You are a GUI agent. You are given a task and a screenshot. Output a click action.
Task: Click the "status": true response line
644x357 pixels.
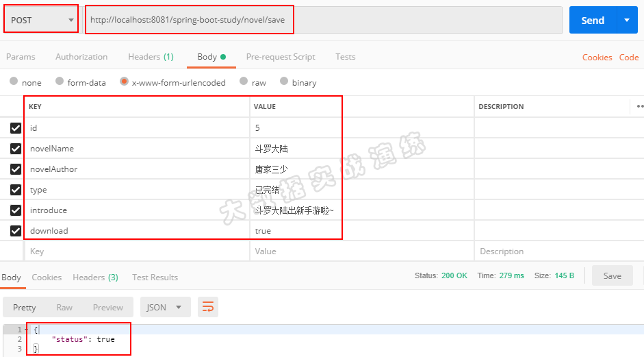pyautogui.click(x=83, y=339)
